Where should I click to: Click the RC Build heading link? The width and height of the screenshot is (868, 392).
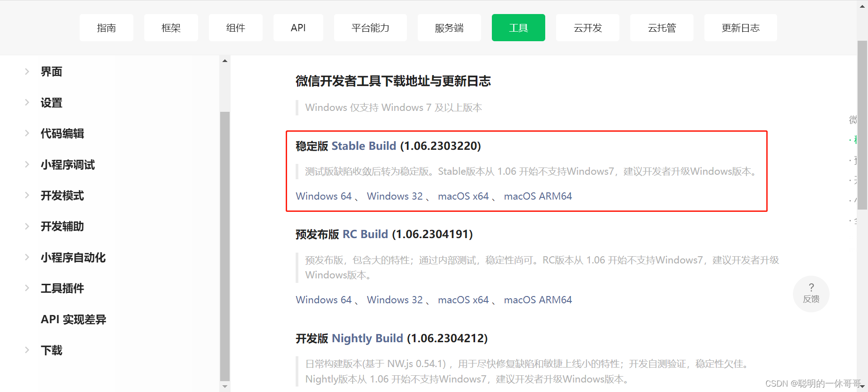(x=365, y=234)
